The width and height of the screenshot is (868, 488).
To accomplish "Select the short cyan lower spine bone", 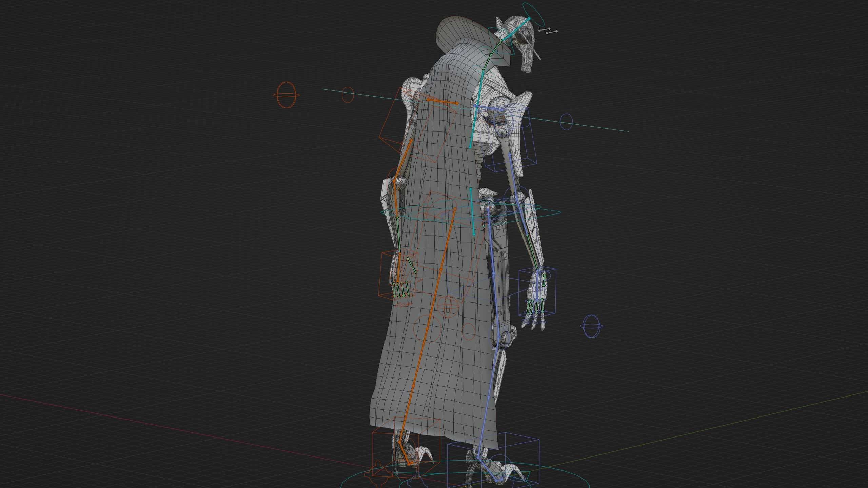I will coord(472,211).
